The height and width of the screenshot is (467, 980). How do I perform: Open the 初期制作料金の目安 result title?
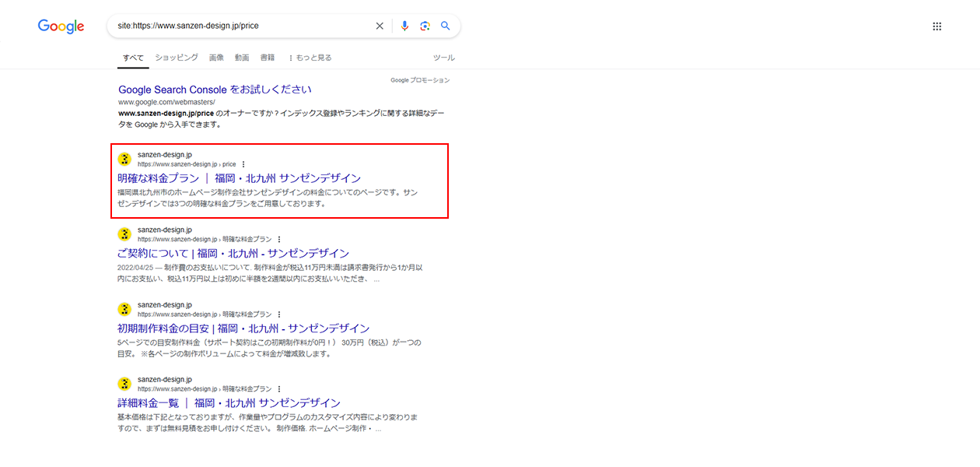click(x=243, y=328)
